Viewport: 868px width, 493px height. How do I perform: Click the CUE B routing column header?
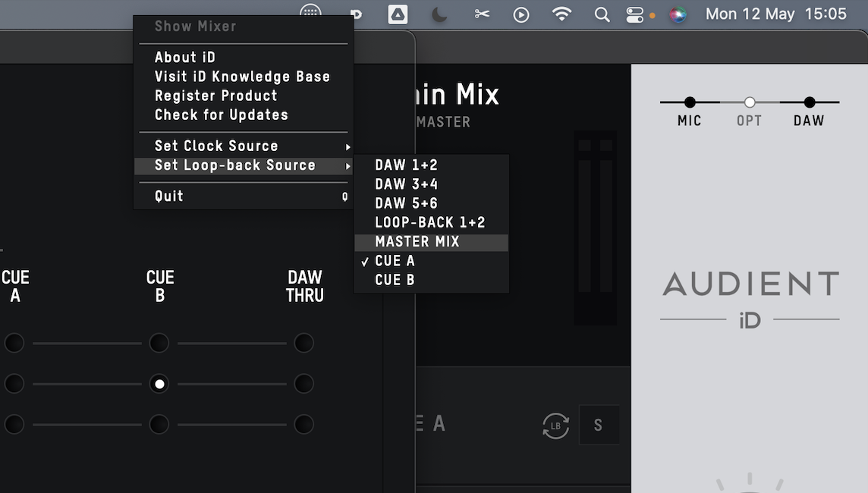tap(160, 286)
